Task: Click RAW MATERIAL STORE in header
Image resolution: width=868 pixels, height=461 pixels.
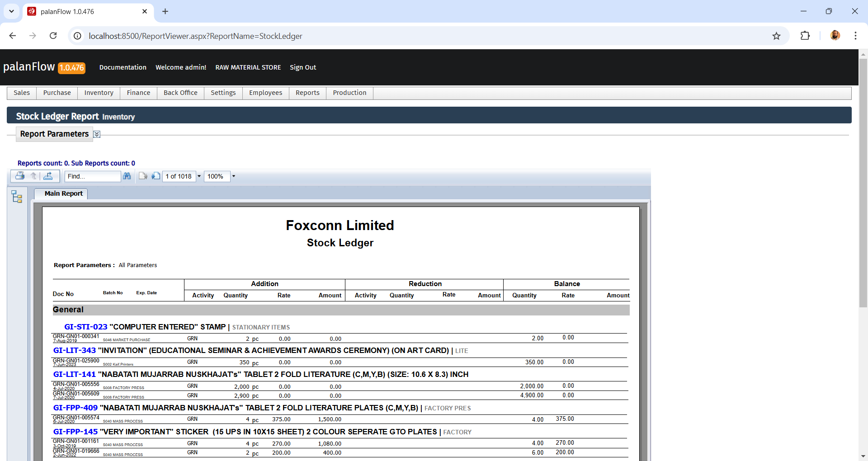Action: pos(248,67)
